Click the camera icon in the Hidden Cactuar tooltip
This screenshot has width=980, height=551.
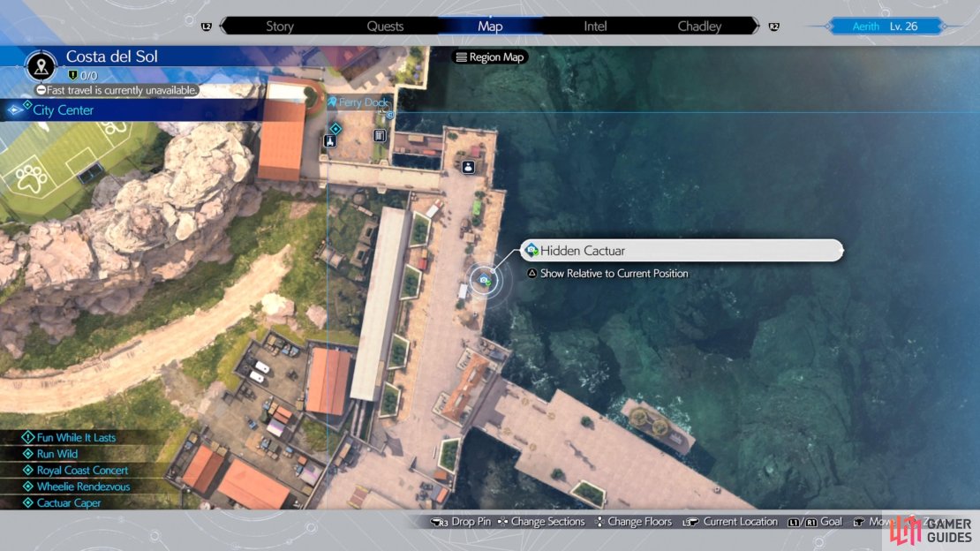click(x=531, y=250)
